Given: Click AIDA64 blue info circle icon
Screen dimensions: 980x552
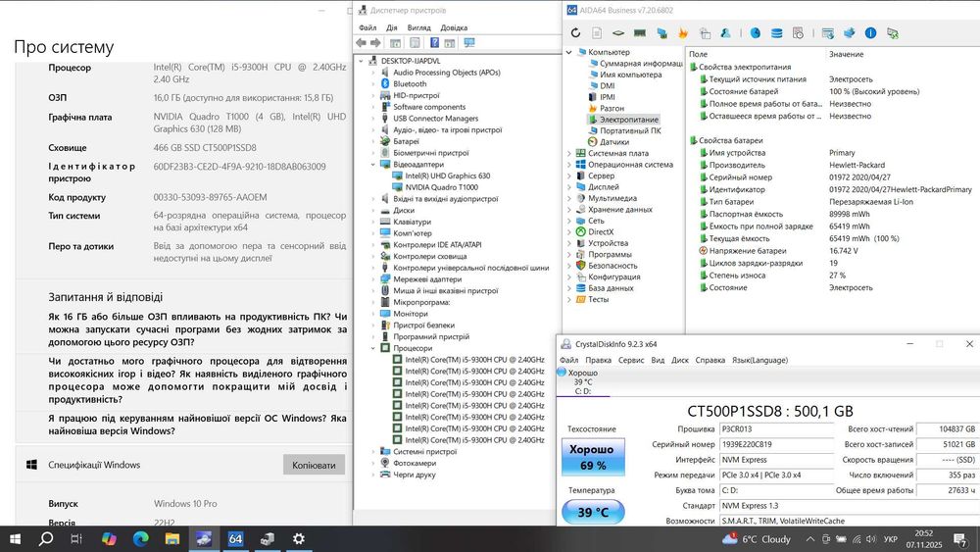Looking at the screenshot, I should click(870, 33).
